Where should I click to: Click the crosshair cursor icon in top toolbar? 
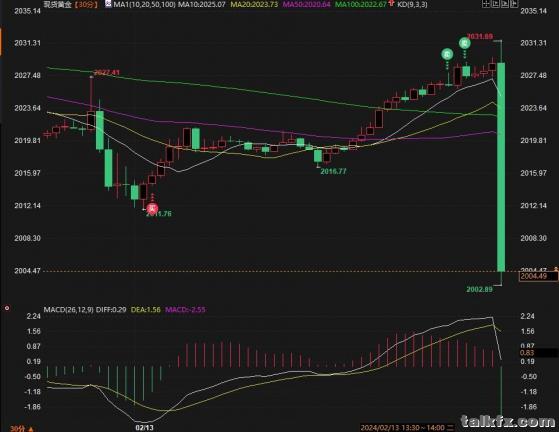click(486, 4)
